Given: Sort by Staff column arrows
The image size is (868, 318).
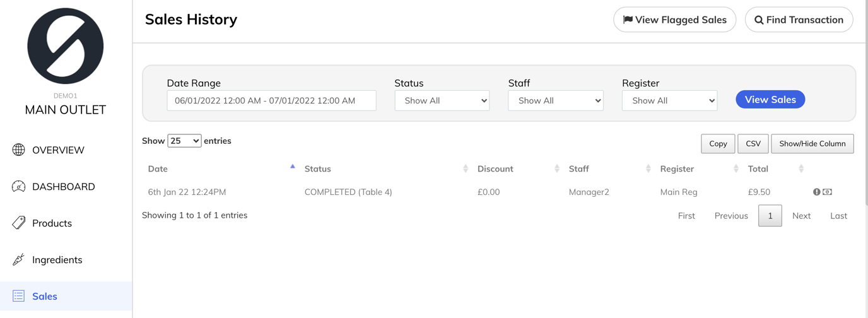Looking at the screenshot, I should coord(648,168).
